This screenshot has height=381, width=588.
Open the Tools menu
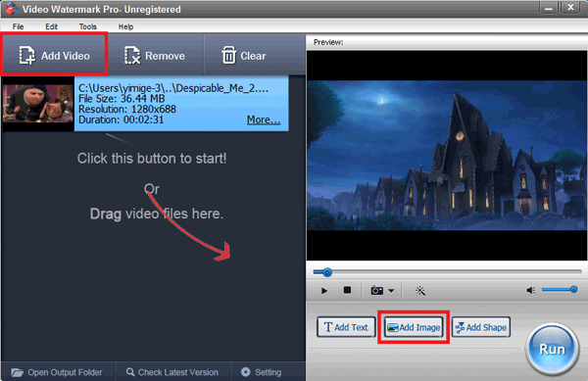[88, 26]
